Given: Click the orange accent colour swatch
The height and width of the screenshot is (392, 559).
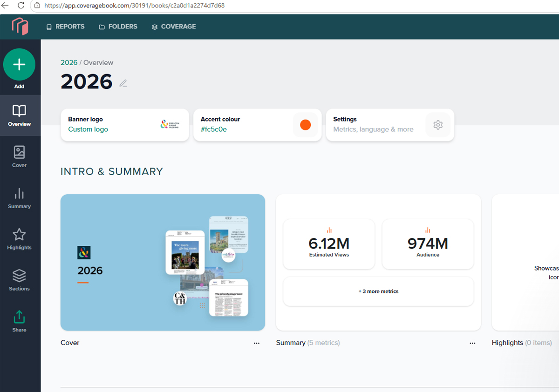Looking at the screenshot, I should coord(306,125).
